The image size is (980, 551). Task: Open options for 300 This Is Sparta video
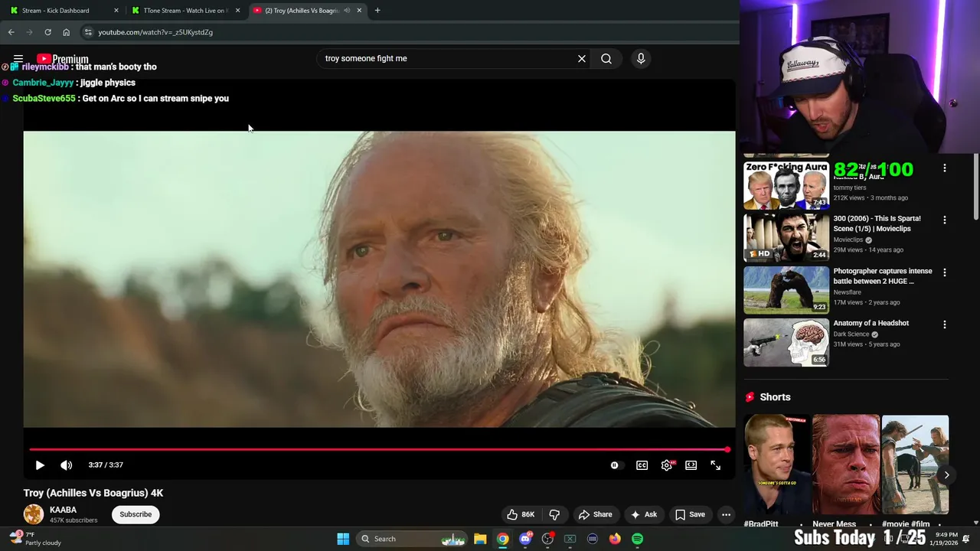[x=944, y=220]
